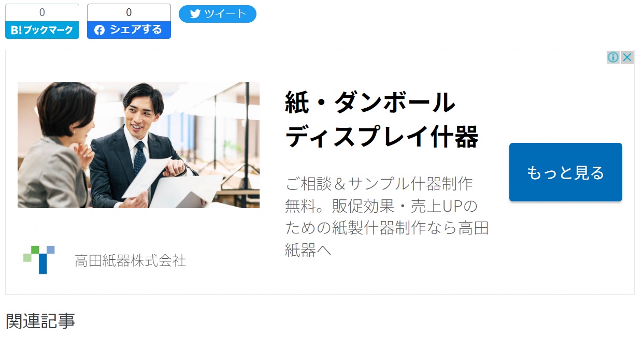Open the ad photo of business people
644x337 pixels.
click(x=138, y=145)
